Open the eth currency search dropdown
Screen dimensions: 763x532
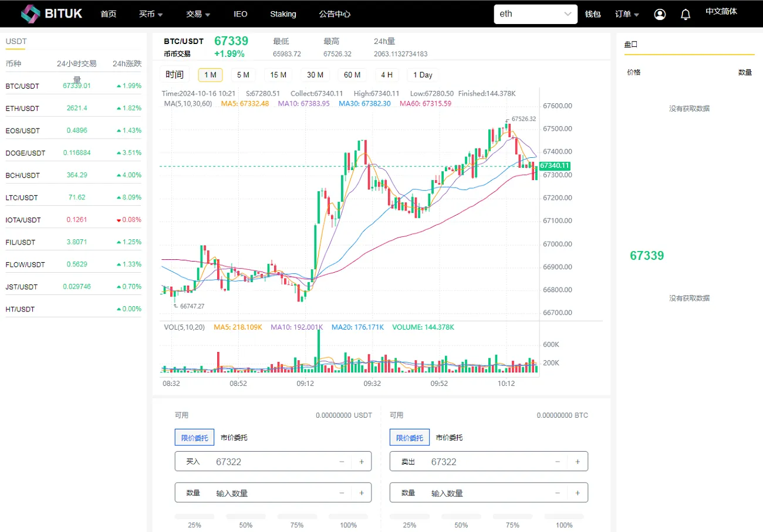click(535, 13)
